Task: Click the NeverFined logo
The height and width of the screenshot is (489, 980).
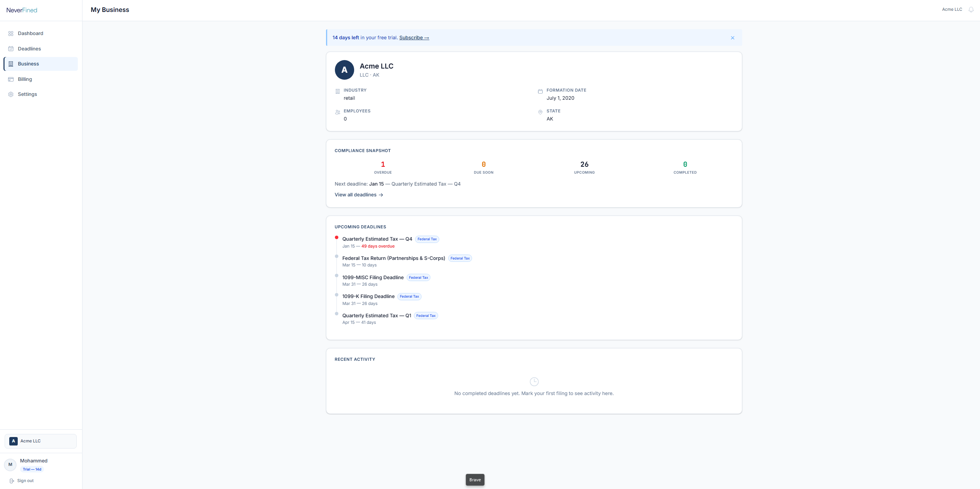Action: coord(22,10)
